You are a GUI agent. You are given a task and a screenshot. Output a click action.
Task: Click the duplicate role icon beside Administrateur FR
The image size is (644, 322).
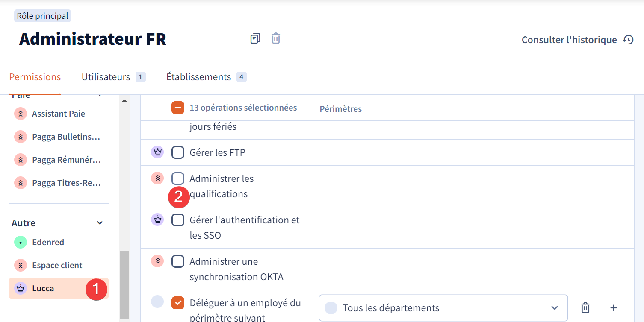pos(255,38)
